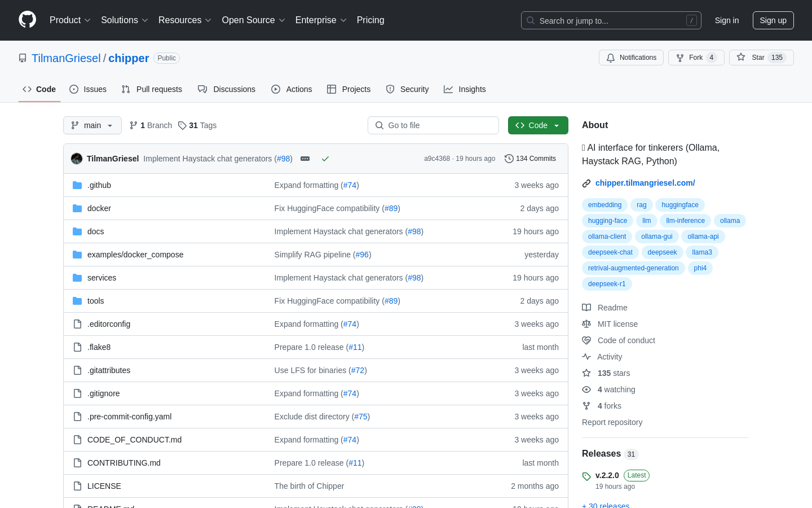Click the Notifications bell button
Viewport: 812px width, 508px height.
(x=631, y=58)
